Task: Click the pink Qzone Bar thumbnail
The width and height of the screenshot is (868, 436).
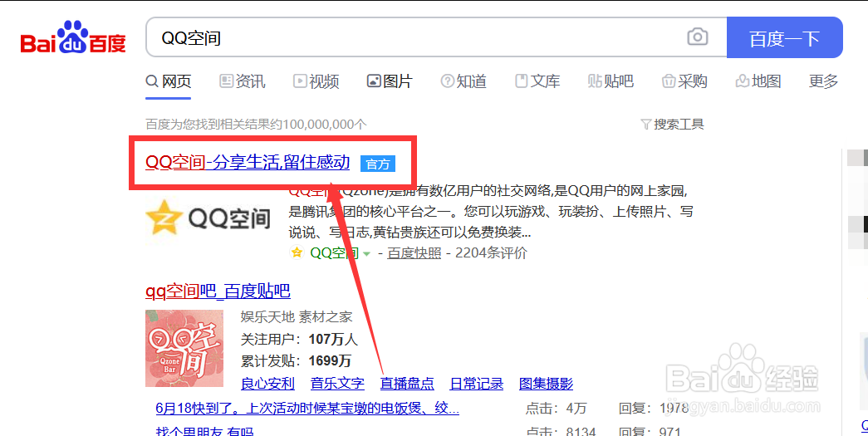Action: [184, 348]
